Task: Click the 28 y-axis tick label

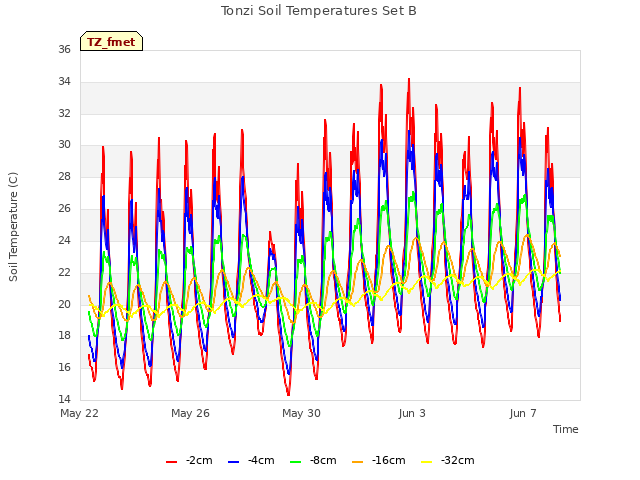Action: [x=64, y=176]
